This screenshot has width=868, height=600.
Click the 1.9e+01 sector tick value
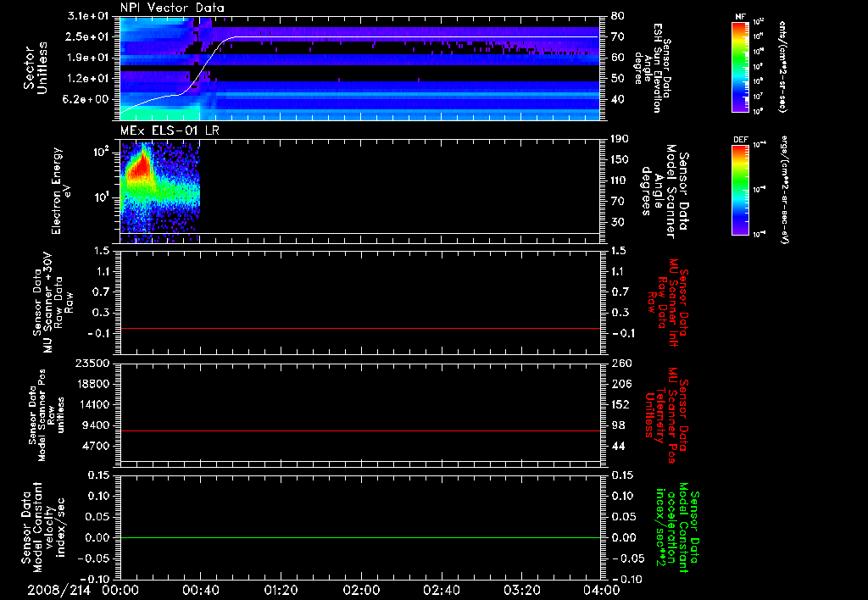click(x=87, y=58)
